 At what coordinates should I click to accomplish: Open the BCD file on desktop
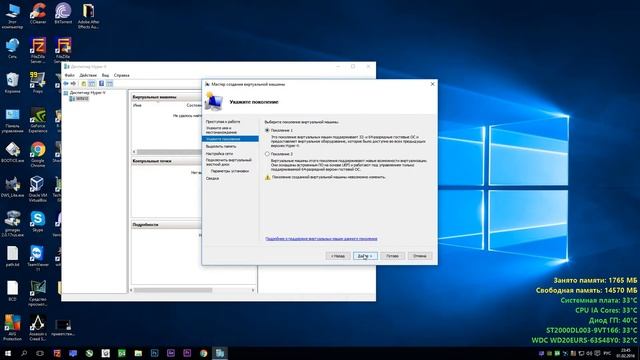click(12, 291)
